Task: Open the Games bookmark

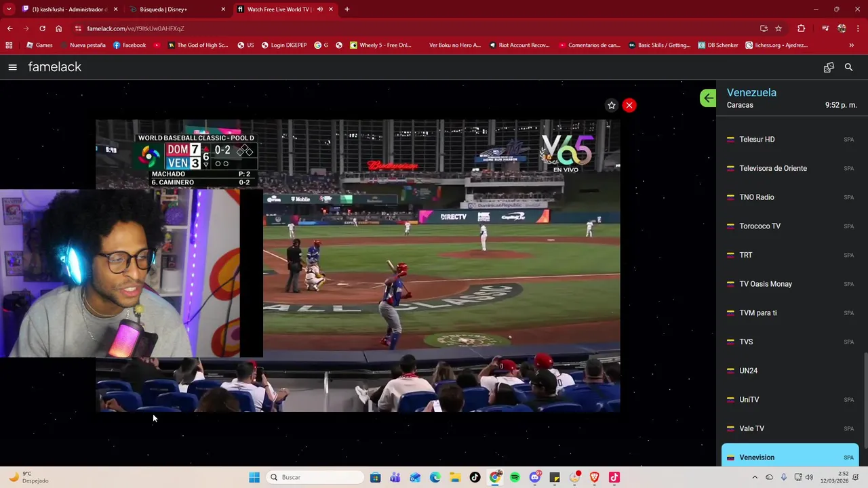Action: [39, 45]
